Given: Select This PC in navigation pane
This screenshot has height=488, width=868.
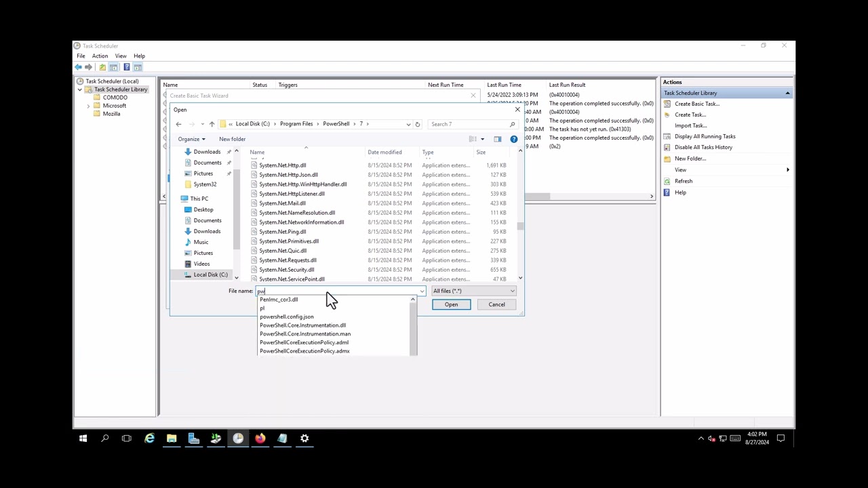Looking at the screenshot, I should coord(199,199).
